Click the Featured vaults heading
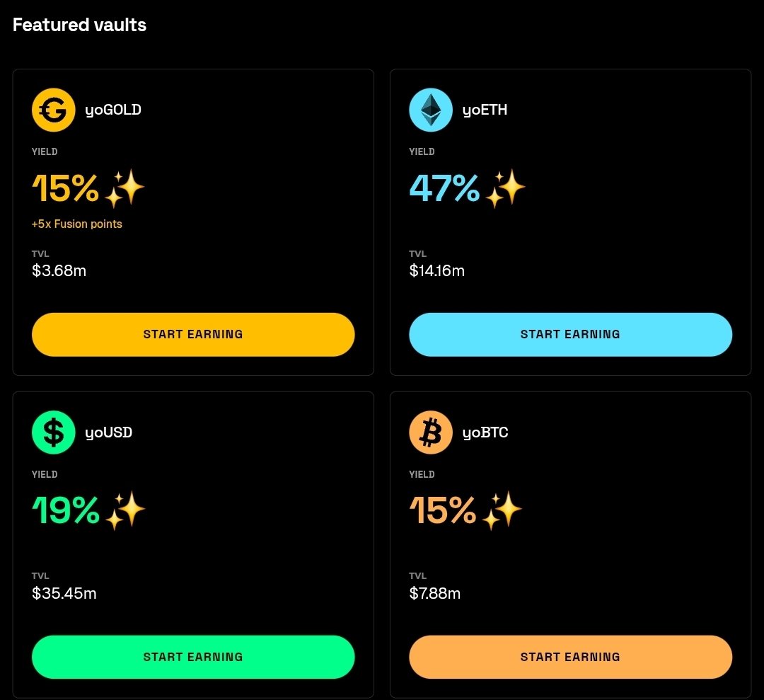Screen dimensions: 764x700 79,25
